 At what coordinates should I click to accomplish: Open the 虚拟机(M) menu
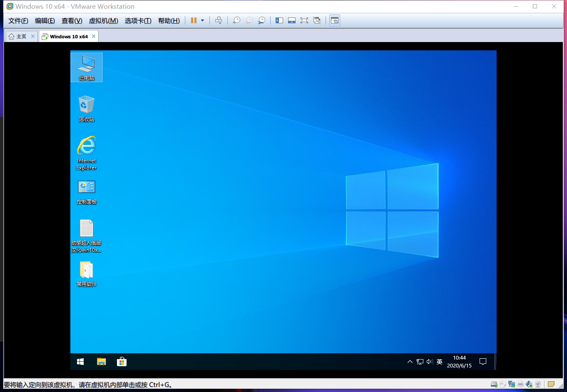pyautogui.click(x=104, y=21)
